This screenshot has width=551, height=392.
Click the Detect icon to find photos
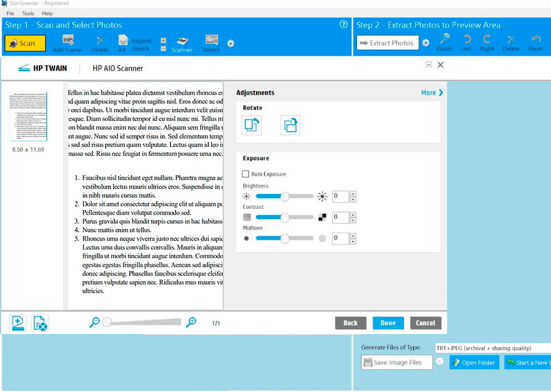point(211,40)
